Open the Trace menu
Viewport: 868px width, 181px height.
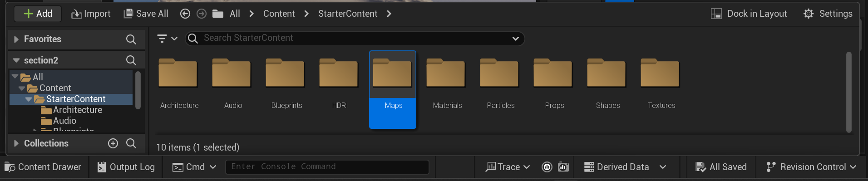[x=508, y=167]
